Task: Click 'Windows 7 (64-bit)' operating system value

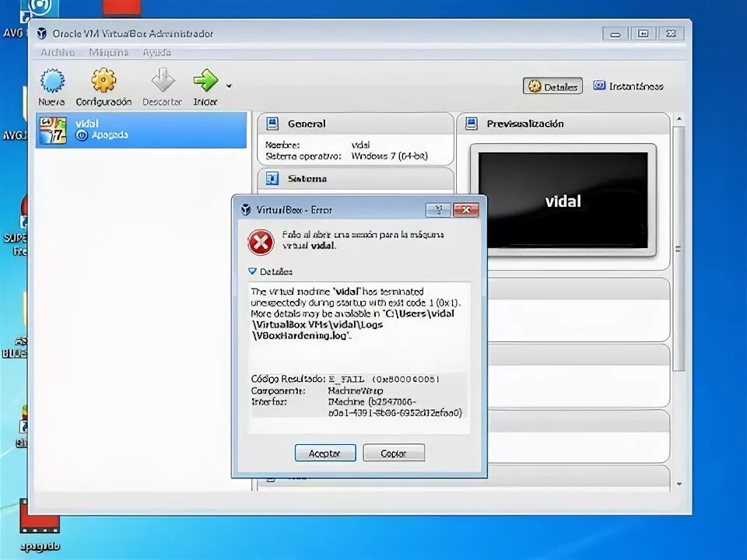Action: [390, 156]
